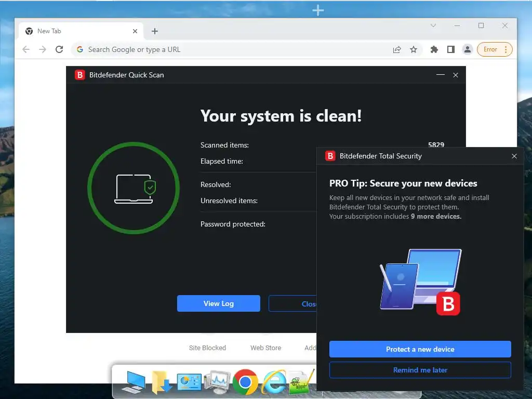
Task: Click PRO Tip Secure your new devices heading
Action: (403, 183)
